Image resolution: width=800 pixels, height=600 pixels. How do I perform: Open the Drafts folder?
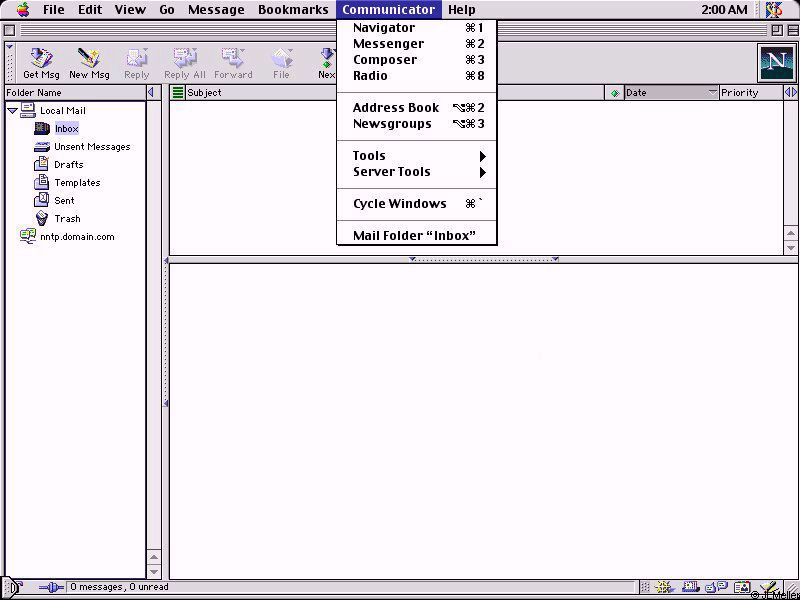coord(68,165)
